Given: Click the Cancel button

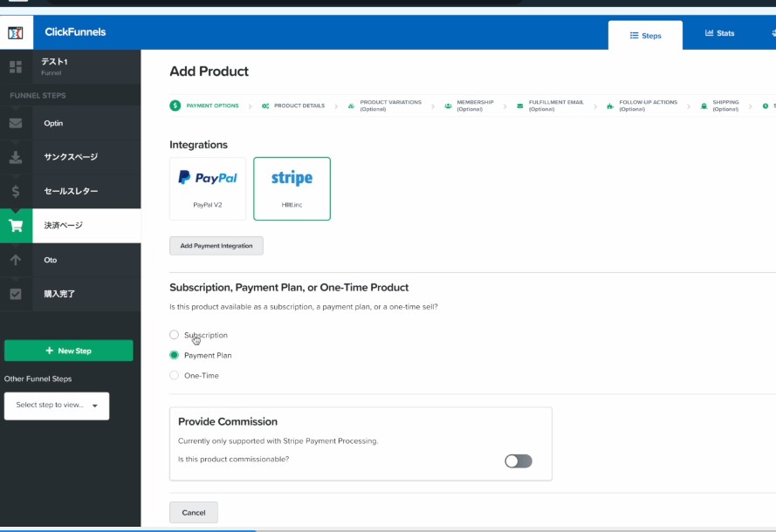Looking at the screenshot, I should pos(194,513).
